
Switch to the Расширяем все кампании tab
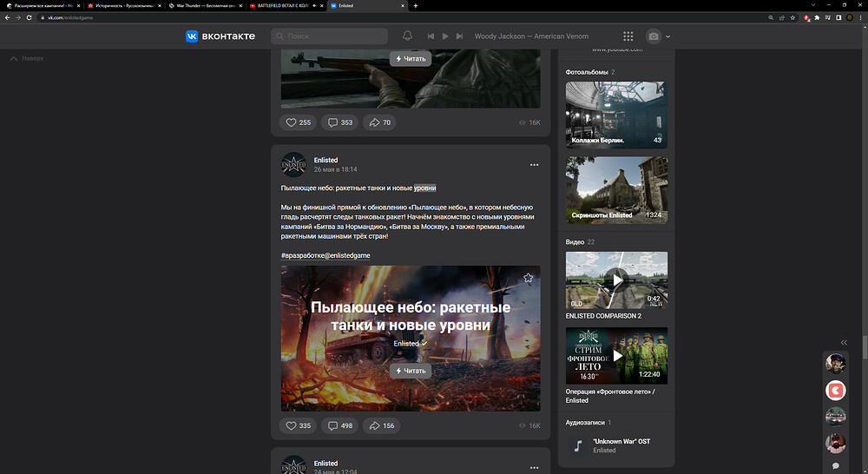tap(43, 5)
